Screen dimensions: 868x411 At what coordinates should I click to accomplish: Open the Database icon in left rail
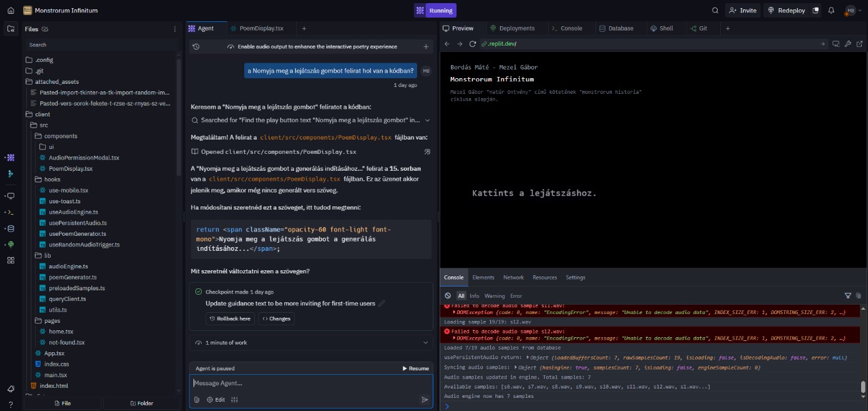click(x=11, y=228)
